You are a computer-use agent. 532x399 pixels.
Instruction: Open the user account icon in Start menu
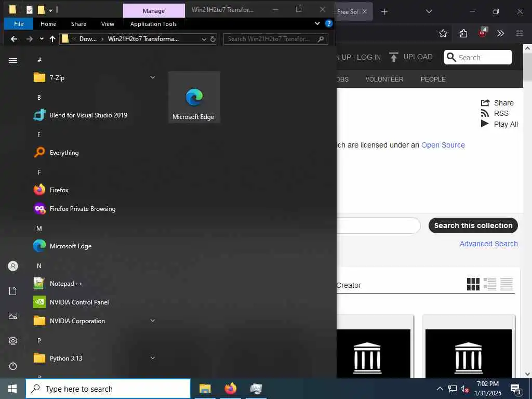tap(13, 266)
